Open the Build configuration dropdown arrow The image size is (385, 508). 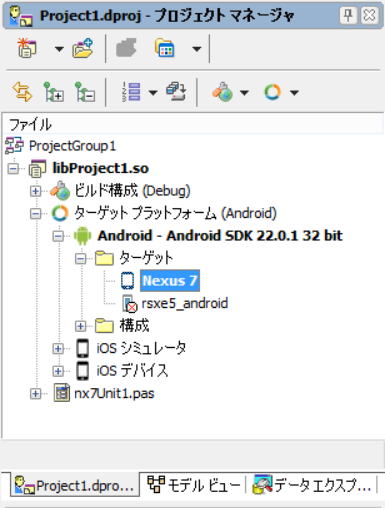pyautogui.click(x=244, y=92)
